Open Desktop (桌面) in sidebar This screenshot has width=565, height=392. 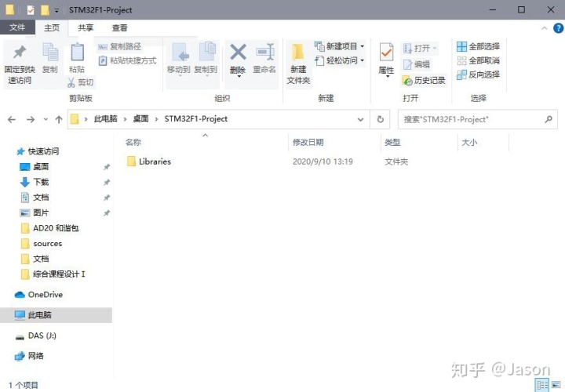coord(35,167)
